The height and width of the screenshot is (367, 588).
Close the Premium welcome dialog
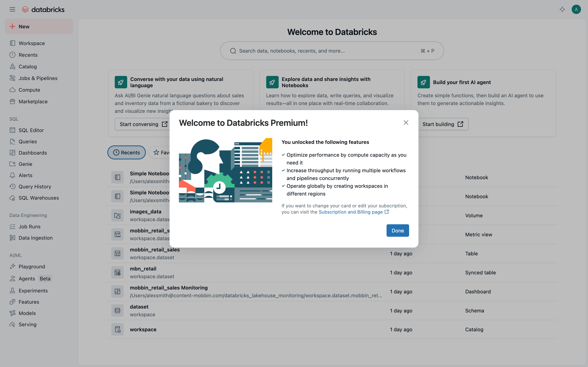406,123
